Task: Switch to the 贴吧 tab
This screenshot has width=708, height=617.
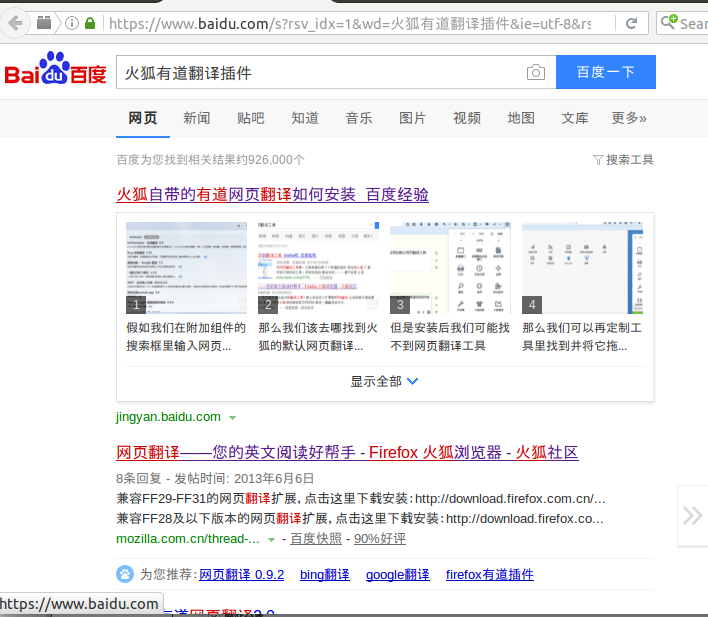Action: (x=251, y=118)
